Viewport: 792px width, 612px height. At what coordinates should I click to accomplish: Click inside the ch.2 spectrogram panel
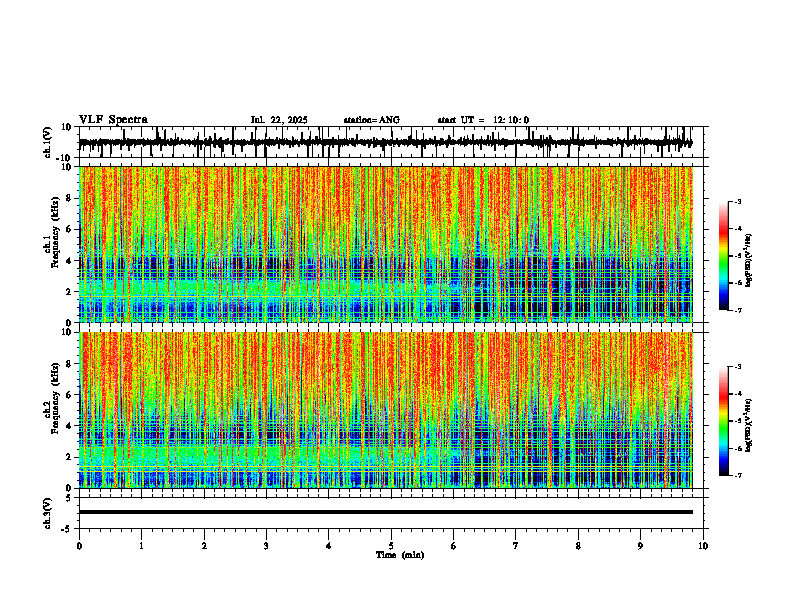coord(386,410)
